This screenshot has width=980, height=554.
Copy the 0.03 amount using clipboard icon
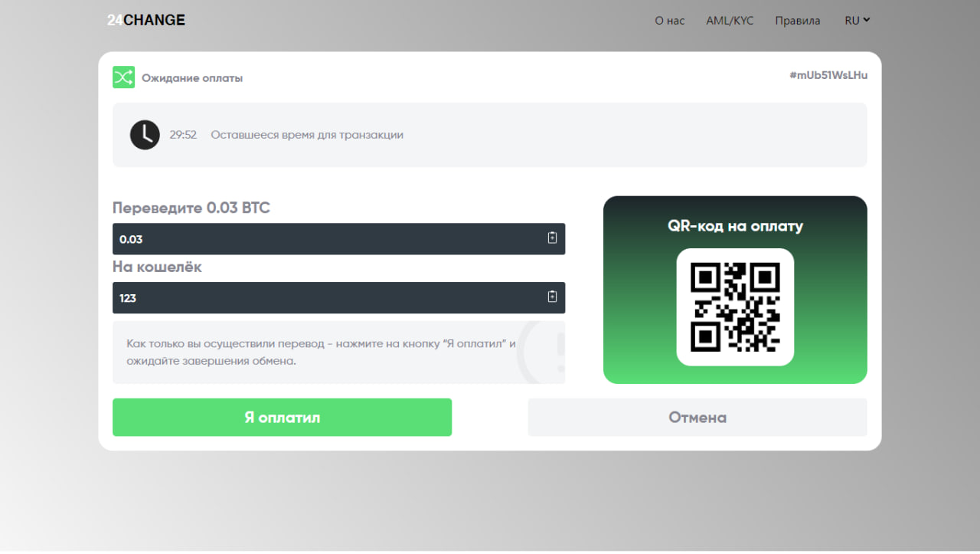552,238
